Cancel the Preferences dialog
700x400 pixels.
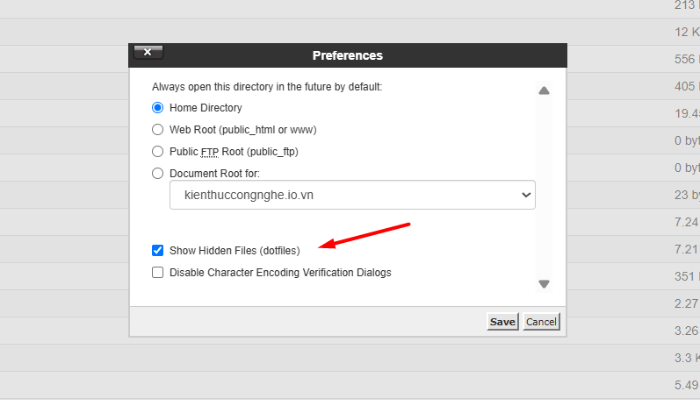tap(541, 321)
